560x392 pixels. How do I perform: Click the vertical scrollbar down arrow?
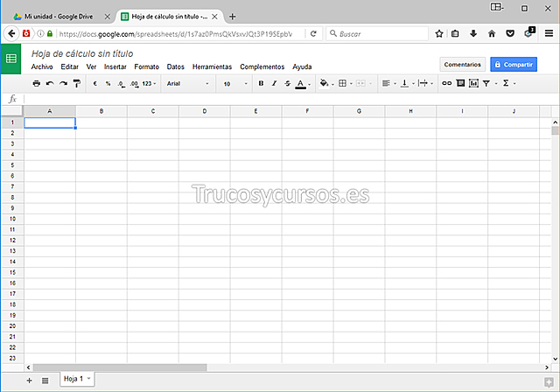tap(555, 359)
